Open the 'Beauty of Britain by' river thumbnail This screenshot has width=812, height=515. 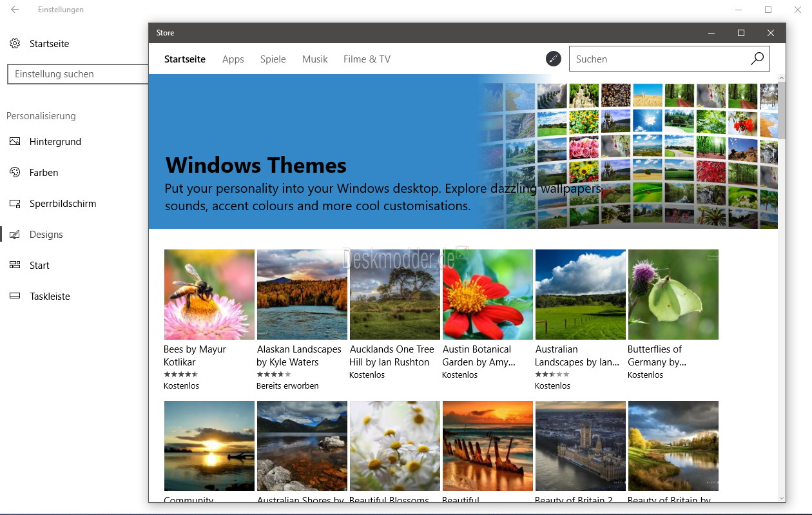pos(673,446)
